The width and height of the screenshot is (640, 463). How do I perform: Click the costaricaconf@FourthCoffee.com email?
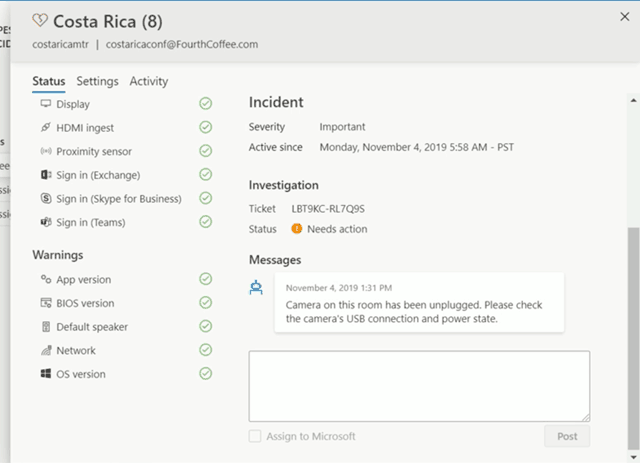(x=182, y=44)
